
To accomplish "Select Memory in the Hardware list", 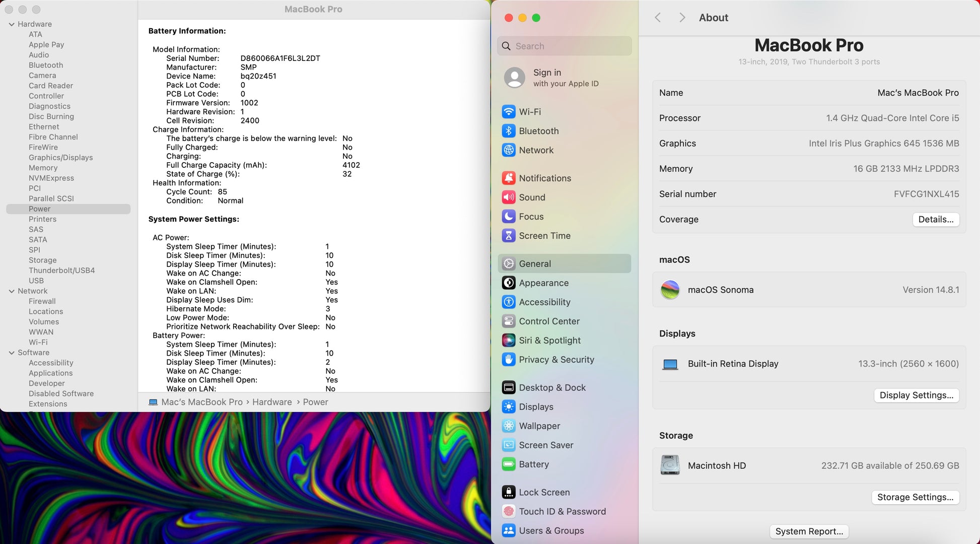I will point(43,168).
